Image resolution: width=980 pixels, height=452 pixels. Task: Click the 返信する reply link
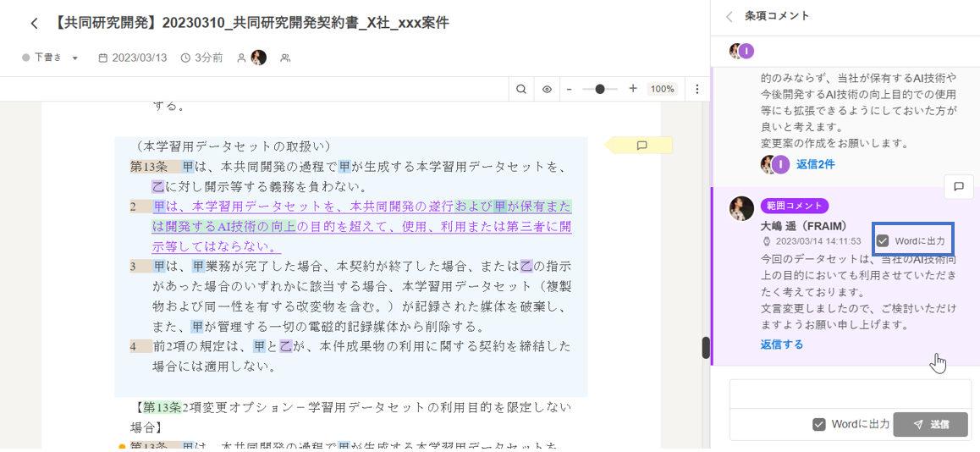click(x=781, y=345)
